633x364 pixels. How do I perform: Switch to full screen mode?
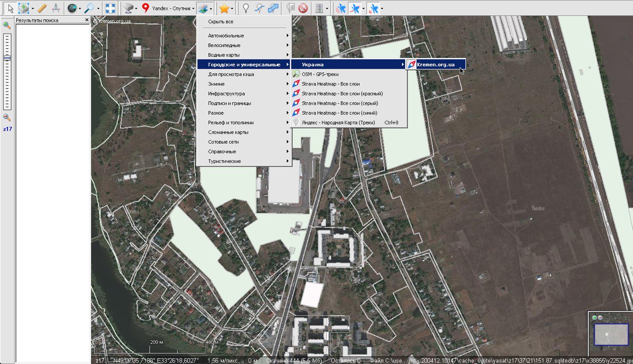coord(111,8)
